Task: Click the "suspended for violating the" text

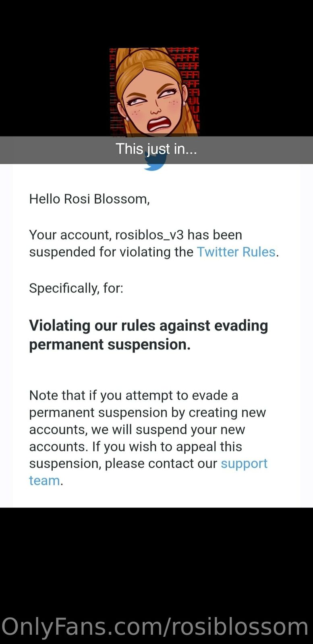Action: (x=111, y=252)
